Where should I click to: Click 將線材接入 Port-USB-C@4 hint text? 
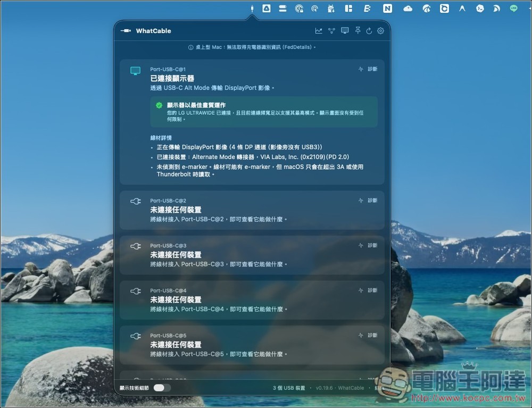tap(219, 309)
